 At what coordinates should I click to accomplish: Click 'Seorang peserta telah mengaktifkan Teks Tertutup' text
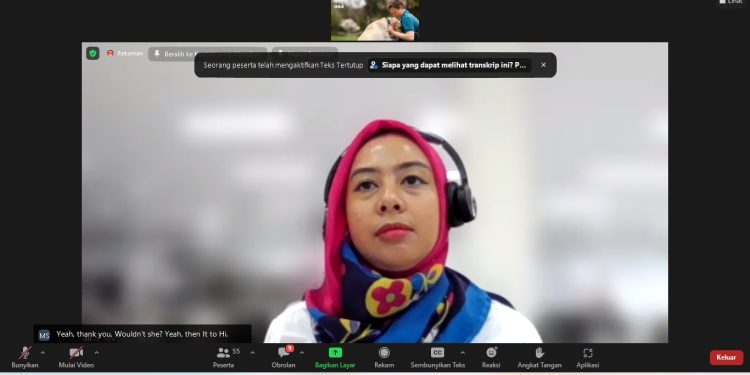(x=283, y=65)
